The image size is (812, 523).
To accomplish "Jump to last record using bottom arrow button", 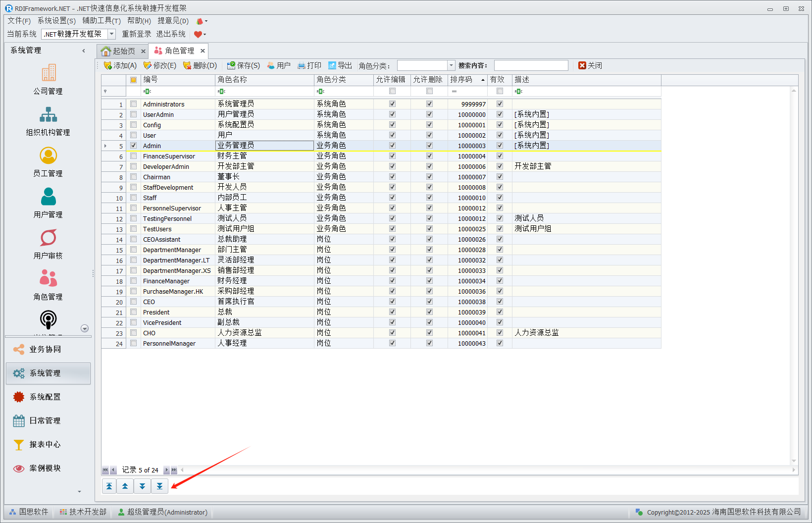I will coord(159,486).
